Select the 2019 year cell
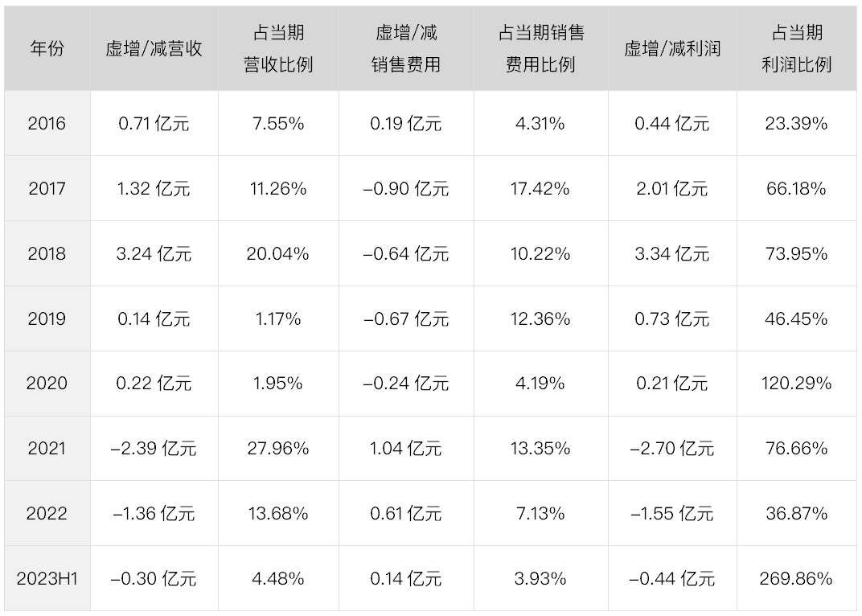The width and height of the screenshot is (862, 616). 47,318
